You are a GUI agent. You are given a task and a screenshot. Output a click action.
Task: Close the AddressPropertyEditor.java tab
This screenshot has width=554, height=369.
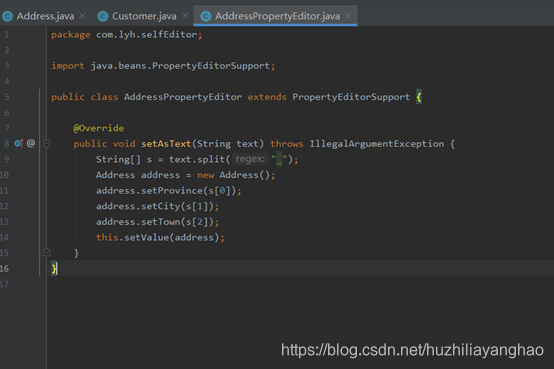348,16
